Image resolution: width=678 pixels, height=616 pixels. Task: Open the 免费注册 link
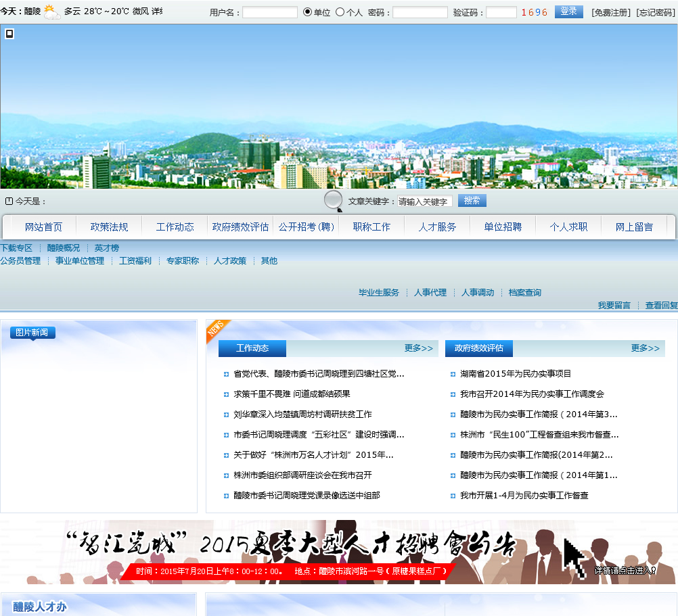click(x=611, y=13)
